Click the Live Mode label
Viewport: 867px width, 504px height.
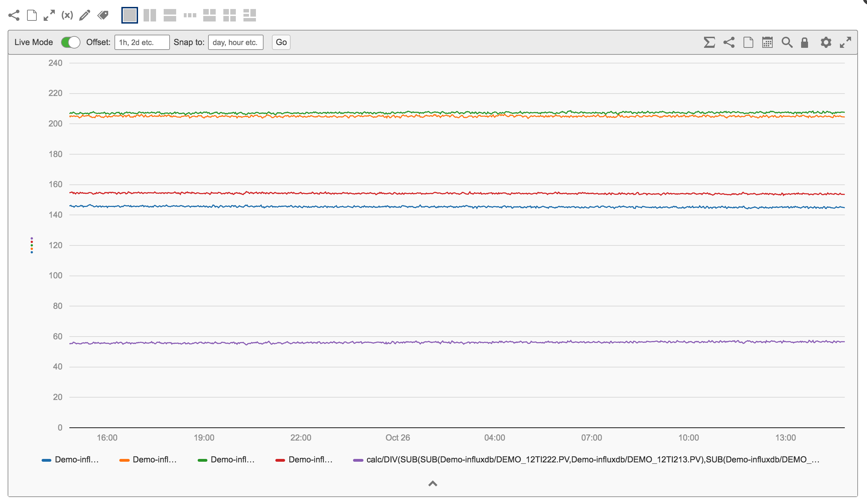34,42
